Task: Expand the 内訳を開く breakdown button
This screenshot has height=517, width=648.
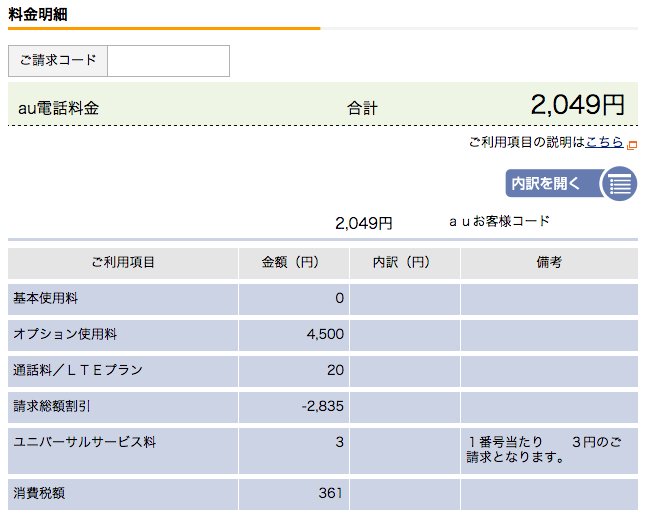Action: [571, 183]
